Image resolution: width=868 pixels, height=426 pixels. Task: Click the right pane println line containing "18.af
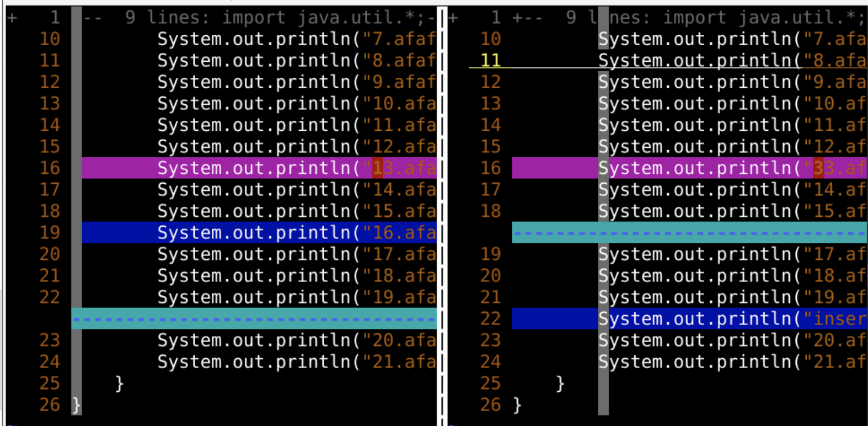[x=732, y=276]
